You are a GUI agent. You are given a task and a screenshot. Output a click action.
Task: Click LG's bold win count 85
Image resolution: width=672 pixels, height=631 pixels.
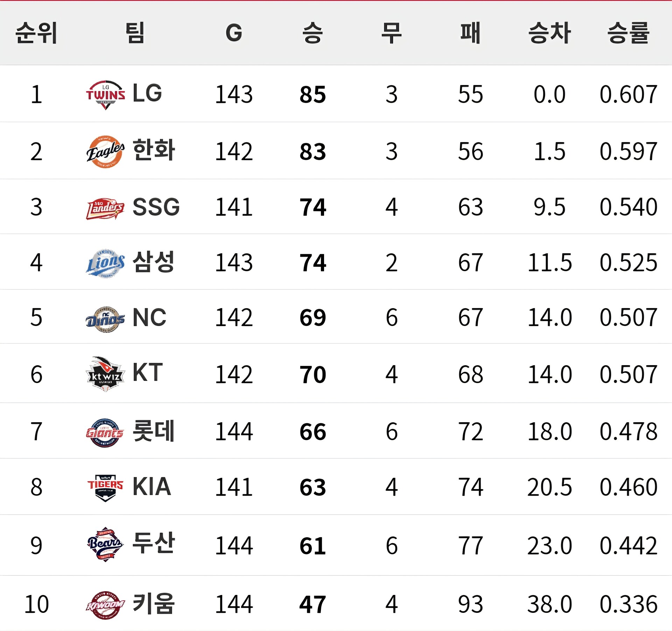pos(313,94)
